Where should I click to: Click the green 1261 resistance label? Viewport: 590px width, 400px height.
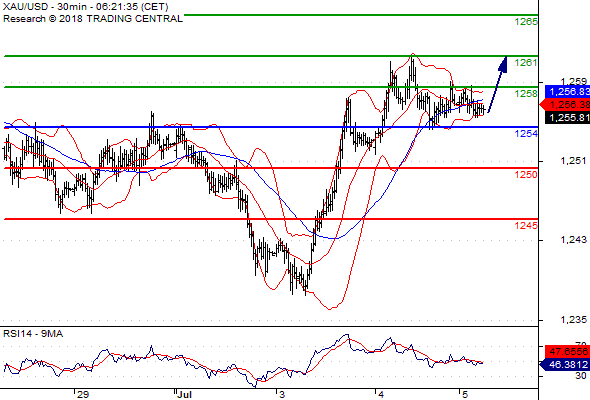tap(526, 62)
